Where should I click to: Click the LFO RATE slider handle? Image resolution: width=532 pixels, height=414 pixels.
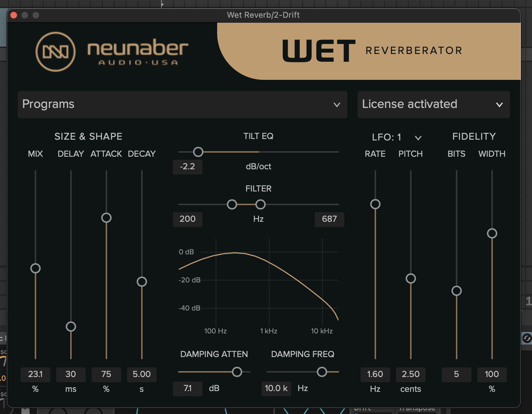pyautogui.click(x=375, y=204)
